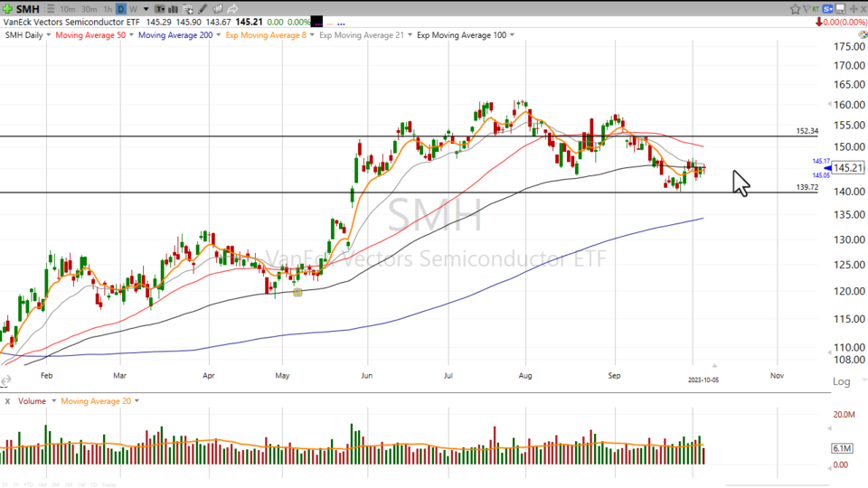Expand Moving Average 50 dropdown arrow
This screenshot has width=868, height=488.
pyautogui.click(x=131, y=35)
